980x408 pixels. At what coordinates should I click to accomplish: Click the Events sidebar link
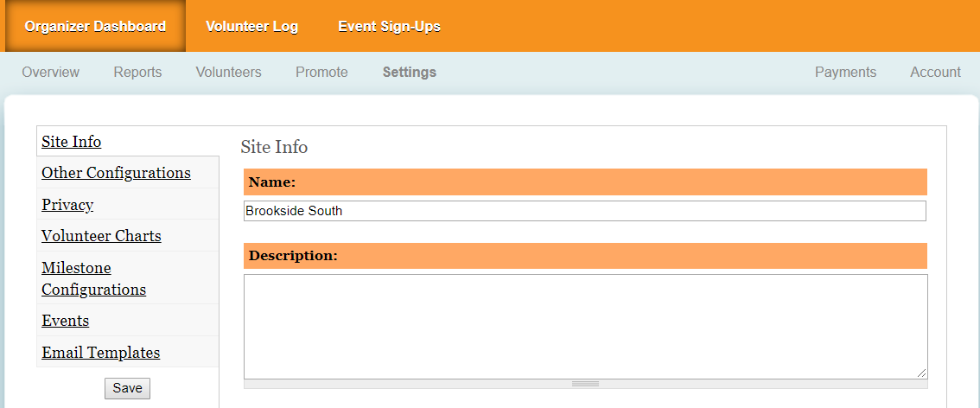[x=66, y=321]
